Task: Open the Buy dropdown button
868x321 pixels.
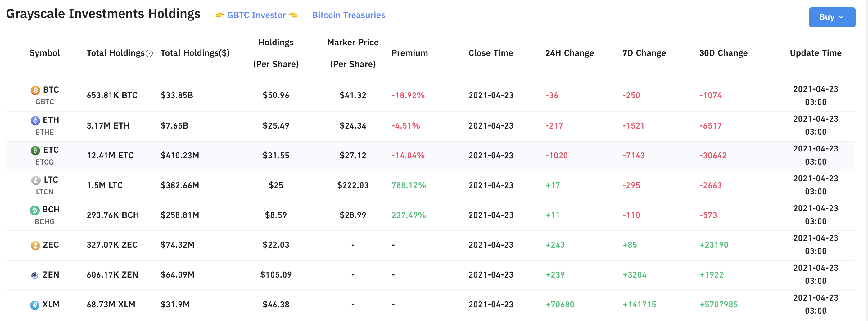Action: pyautogui.click(x=832, y=17)
